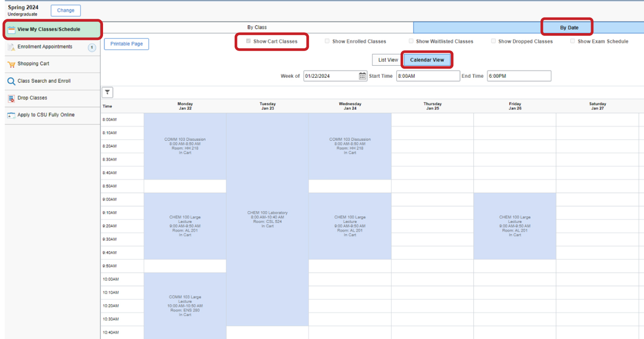Enable Show Enrolled Classes checkbox
The image size is (644, 339).
328,41
